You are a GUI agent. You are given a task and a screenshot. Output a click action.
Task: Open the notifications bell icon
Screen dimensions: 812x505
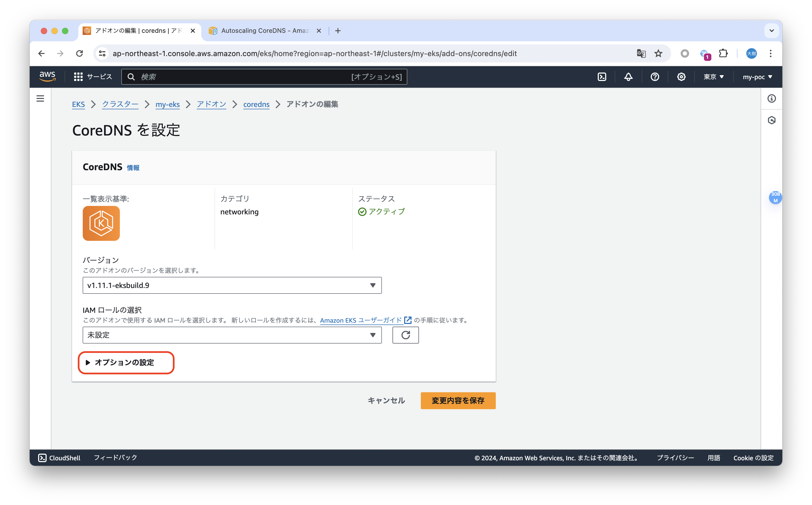[x=628, y=76]
